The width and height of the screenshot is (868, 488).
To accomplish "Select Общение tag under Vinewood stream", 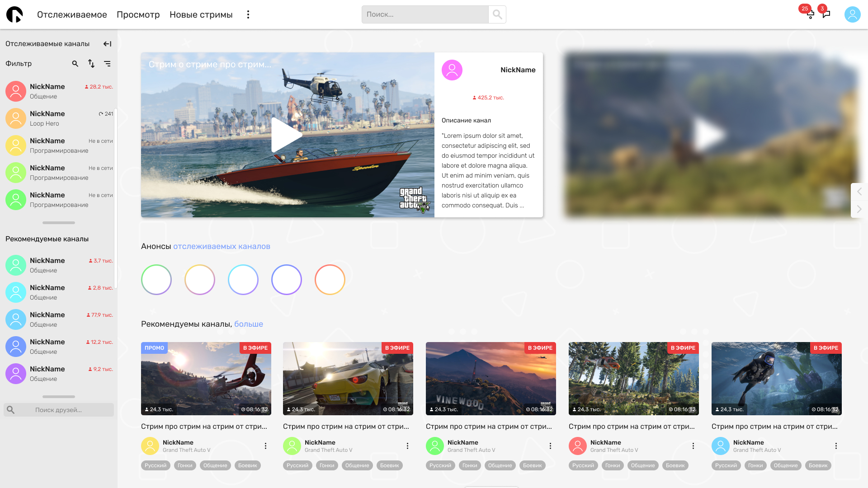I will click(500, 465).
